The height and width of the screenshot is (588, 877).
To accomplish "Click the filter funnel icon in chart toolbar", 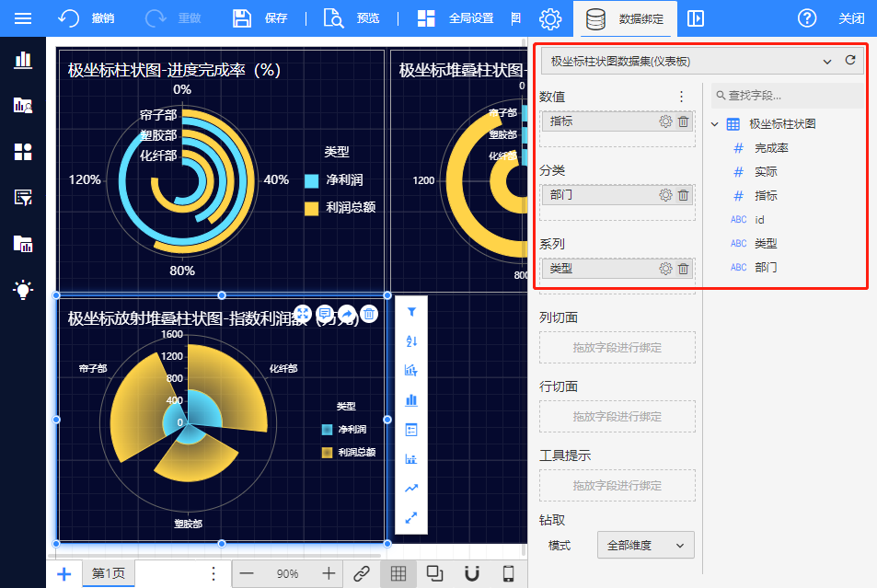I will tap(411, 313).
